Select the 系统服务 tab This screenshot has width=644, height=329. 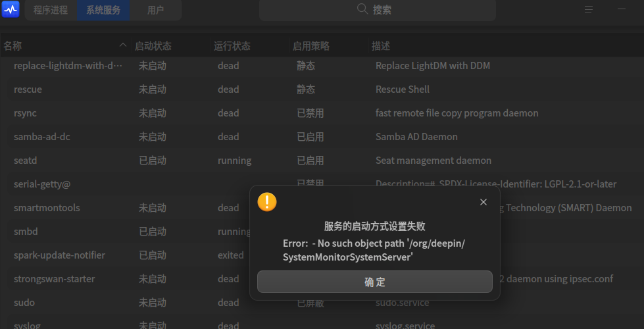[x=103, y=10]
